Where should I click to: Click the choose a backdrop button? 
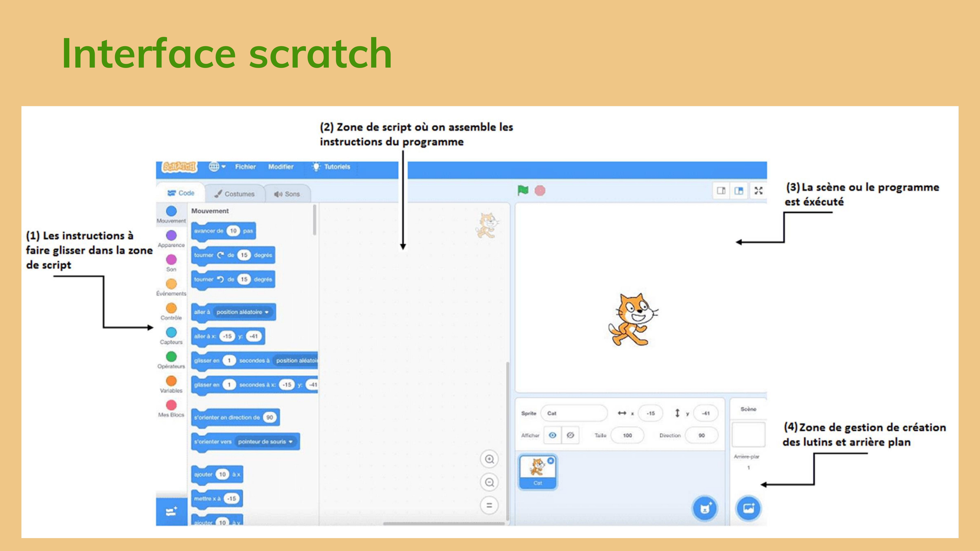(748, 508)
